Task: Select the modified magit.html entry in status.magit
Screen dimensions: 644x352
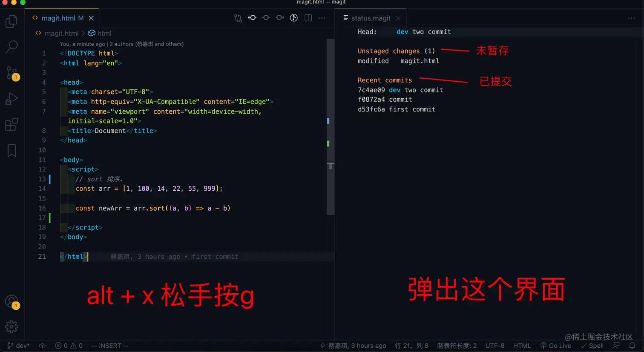Action: [398, 61]
